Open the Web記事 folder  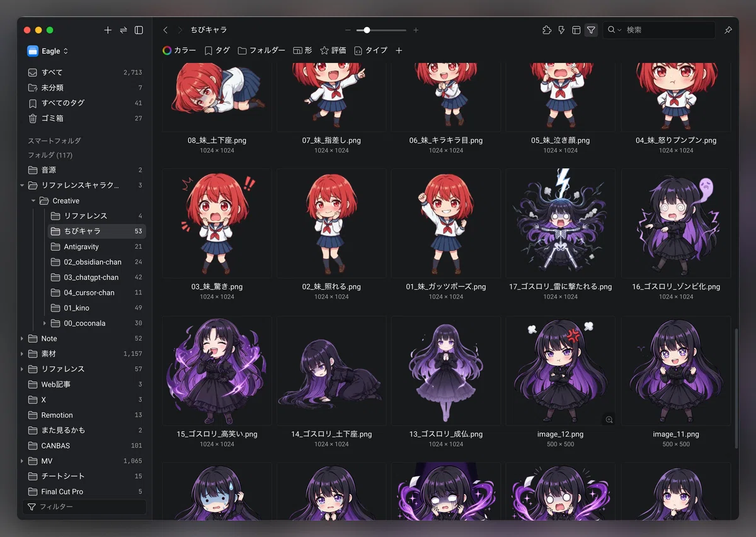(85, 384)
